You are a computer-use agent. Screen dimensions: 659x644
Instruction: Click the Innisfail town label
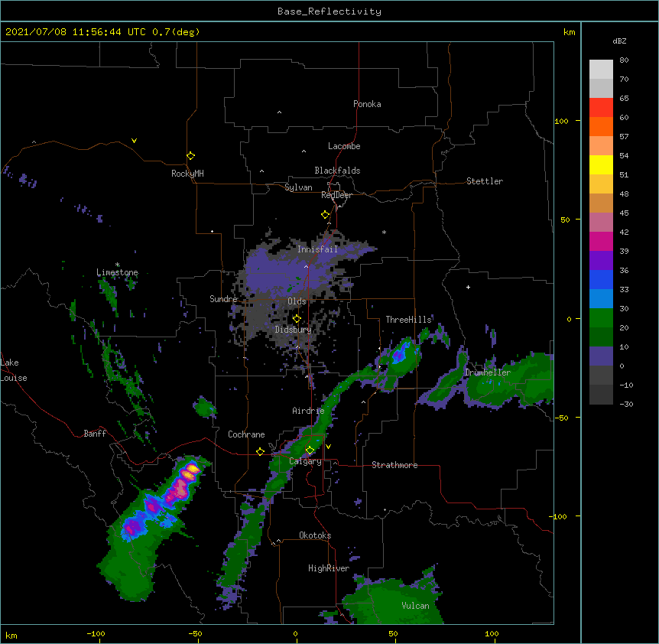[x=317, y=249]
